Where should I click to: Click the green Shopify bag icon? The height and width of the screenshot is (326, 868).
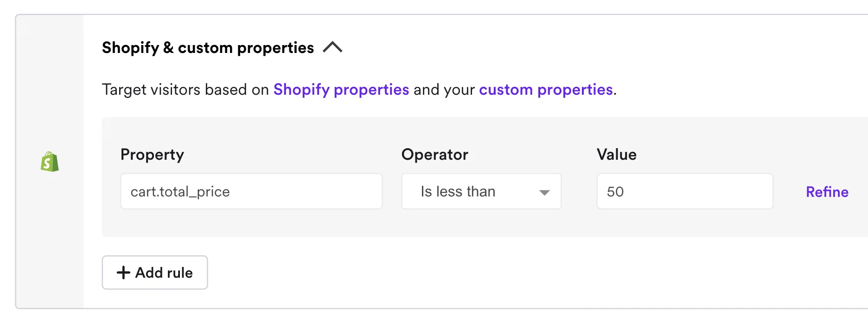[50, 162]
